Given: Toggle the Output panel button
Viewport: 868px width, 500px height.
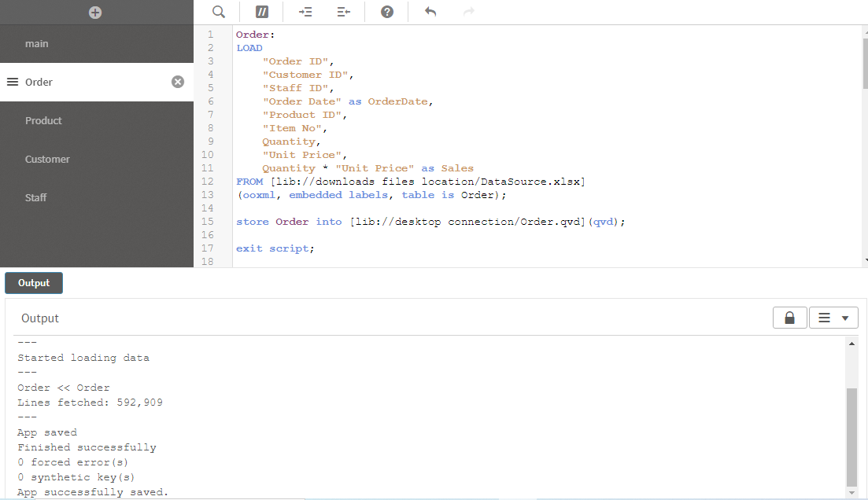Looking at the screenshot, I should (34, 283).
